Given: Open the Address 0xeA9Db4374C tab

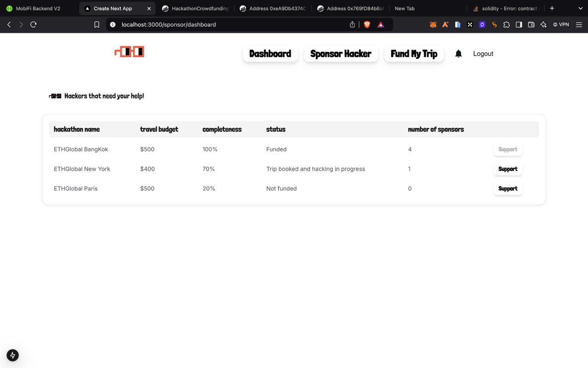Looking at the screenshot, I should click(x=273, y=8).
